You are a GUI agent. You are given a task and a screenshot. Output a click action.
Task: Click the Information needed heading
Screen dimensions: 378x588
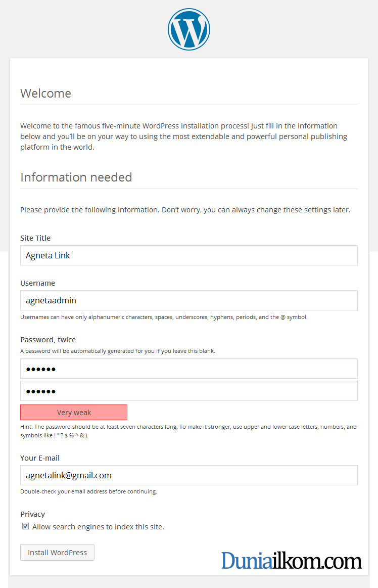coord(76,177)
